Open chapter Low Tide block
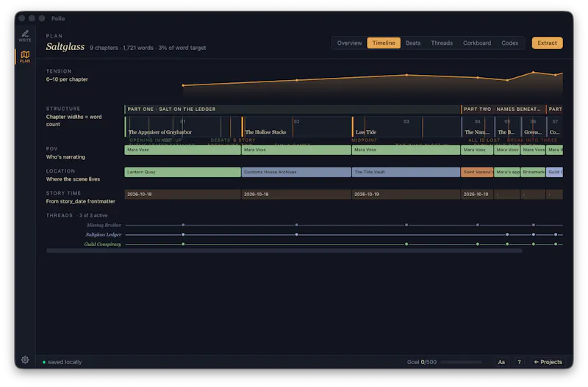This screenshot has width=588, height=387. 406,126
